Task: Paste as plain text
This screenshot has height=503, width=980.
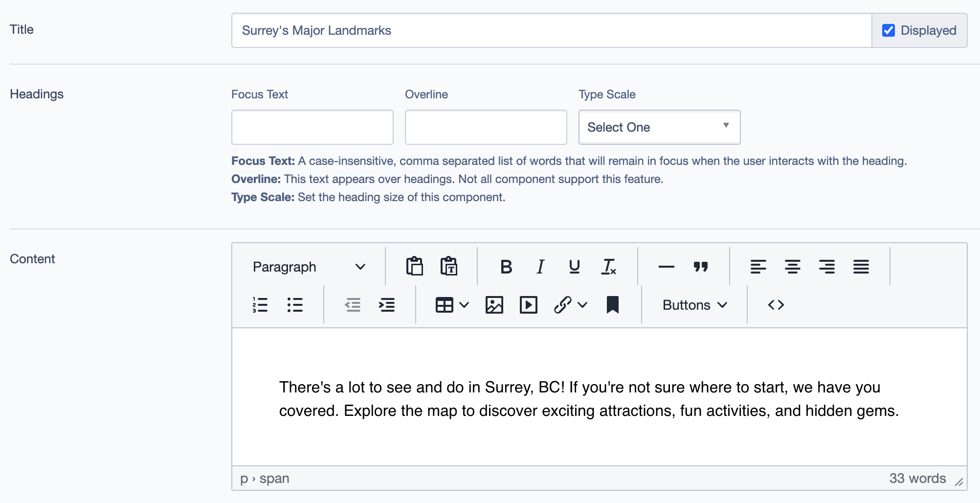Action: click(448, 267)
